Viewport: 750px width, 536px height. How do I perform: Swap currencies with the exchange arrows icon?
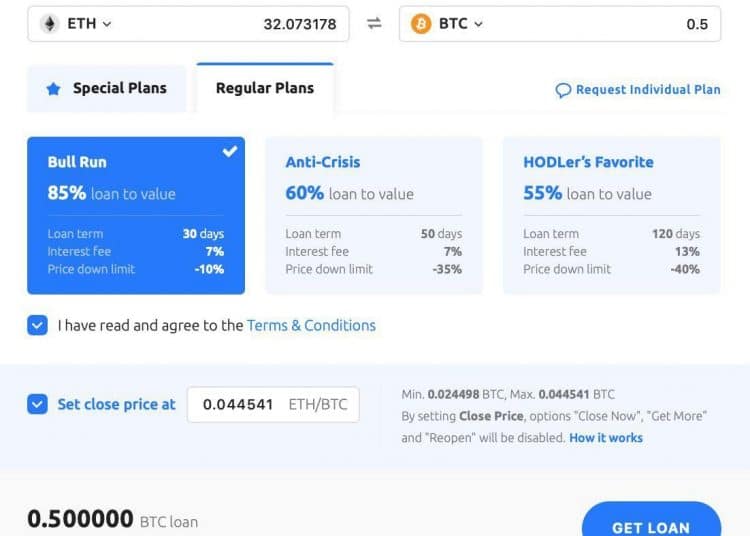(374, 23)
